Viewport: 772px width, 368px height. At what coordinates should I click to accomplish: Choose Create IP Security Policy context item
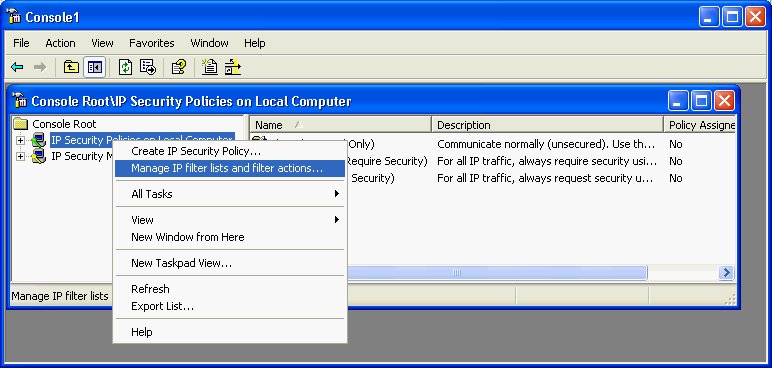[230, 151]
